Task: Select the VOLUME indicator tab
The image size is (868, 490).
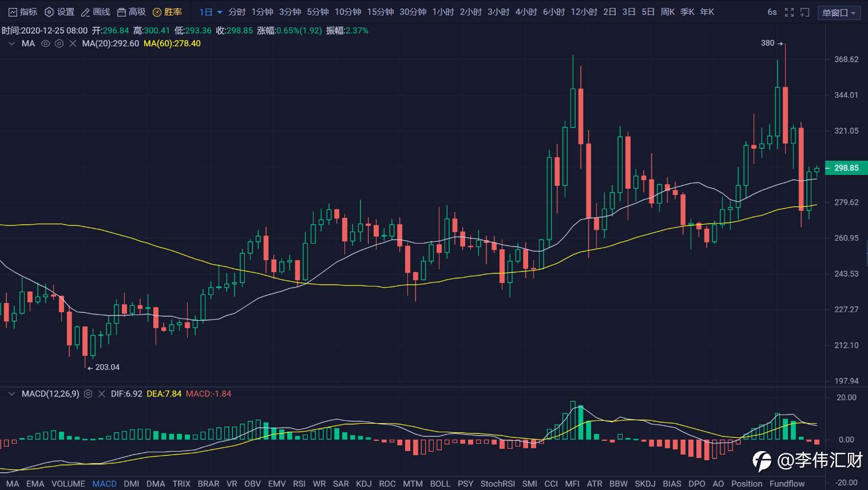Action: 68,484
